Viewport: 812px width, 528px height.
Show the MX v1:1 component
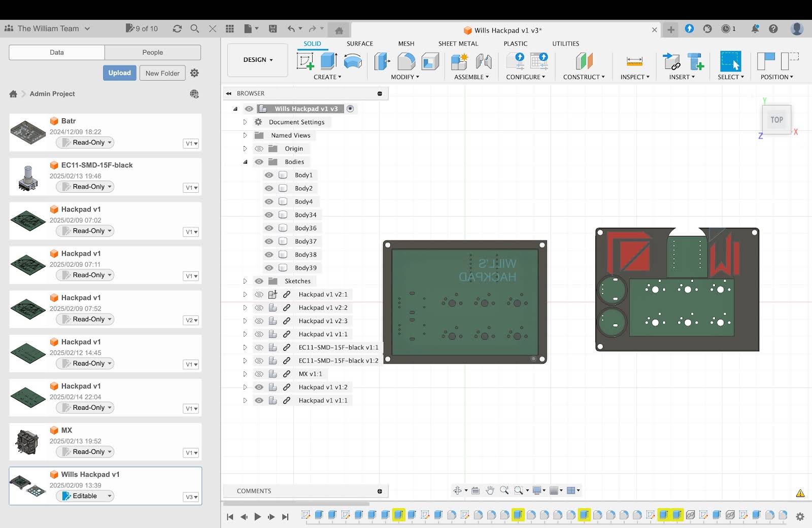click(259, 374)
